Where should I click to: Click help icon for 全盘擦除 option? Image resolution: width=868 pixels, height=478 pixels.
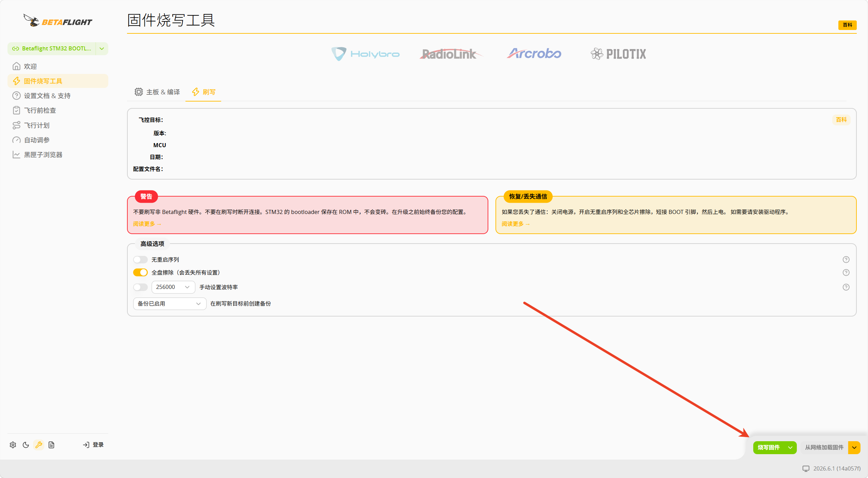click(846, 273)
